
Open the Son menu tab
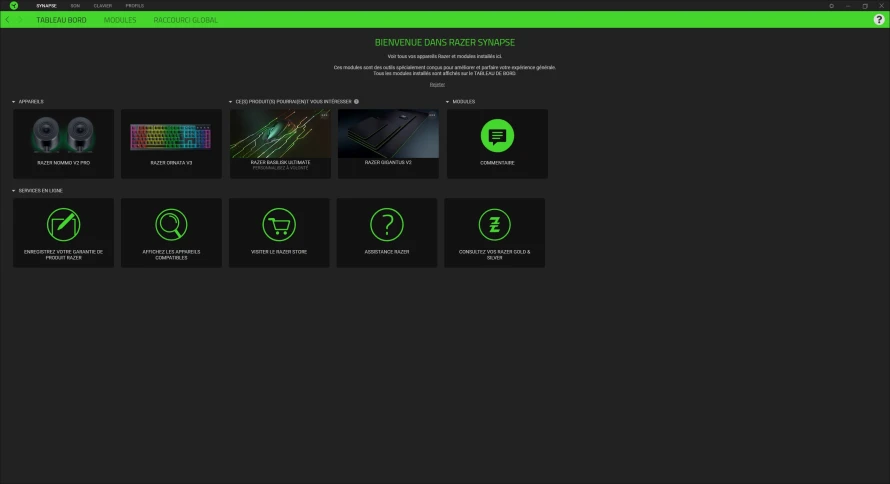(x=75, y=6)
